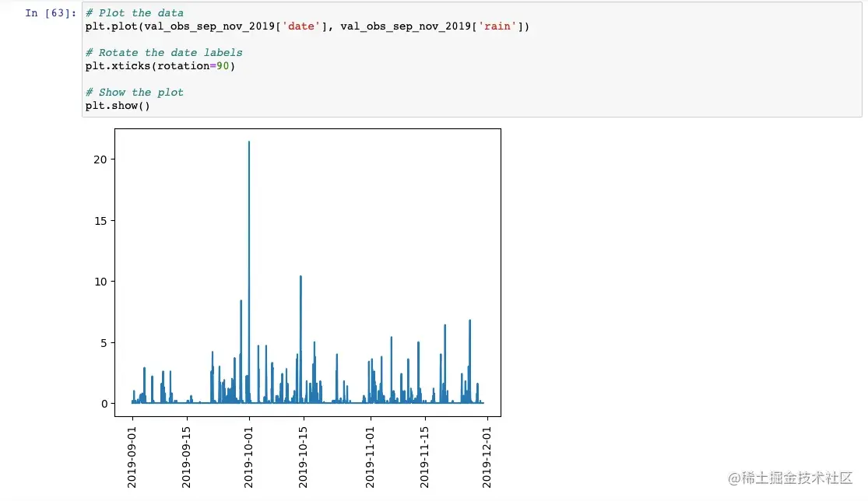Click x-axis label 2019-11-01
Viewport: 868px width, 501px height.
371,457
